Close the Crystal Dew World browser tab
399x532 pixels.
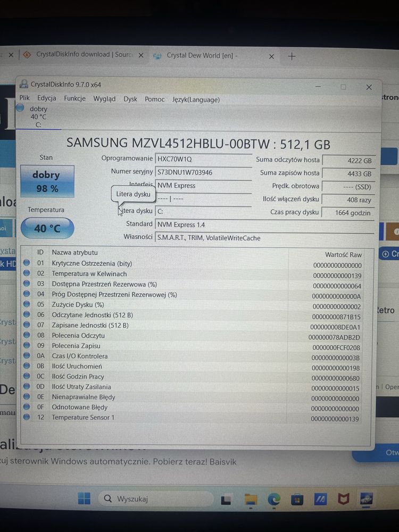point(271,56)
